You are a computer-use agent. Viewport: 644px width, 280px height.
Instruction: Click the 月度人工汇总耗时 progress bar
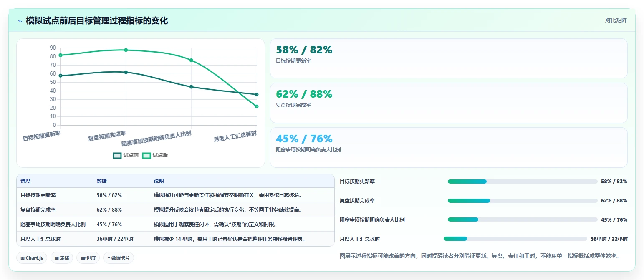pos(515,239)
